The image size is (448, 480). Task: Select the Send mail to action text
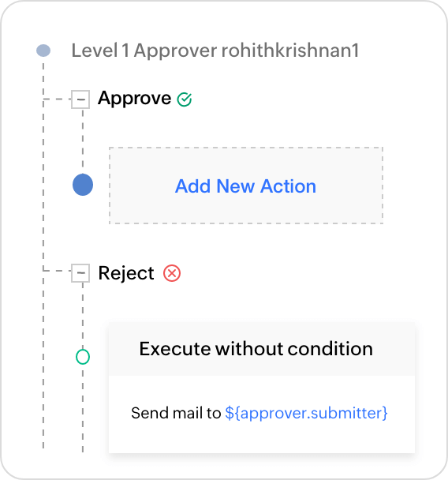(x=176, y=413)
